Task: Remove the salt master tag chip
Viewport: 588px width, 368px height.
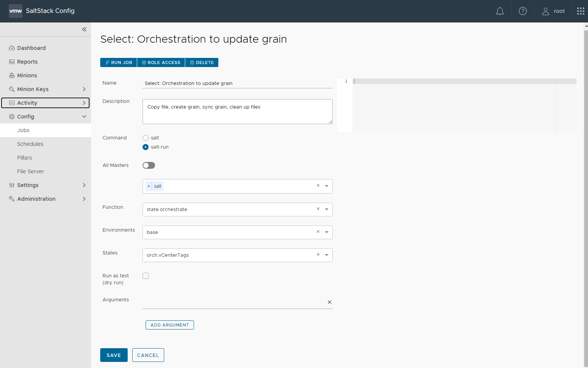Action: 149,186
